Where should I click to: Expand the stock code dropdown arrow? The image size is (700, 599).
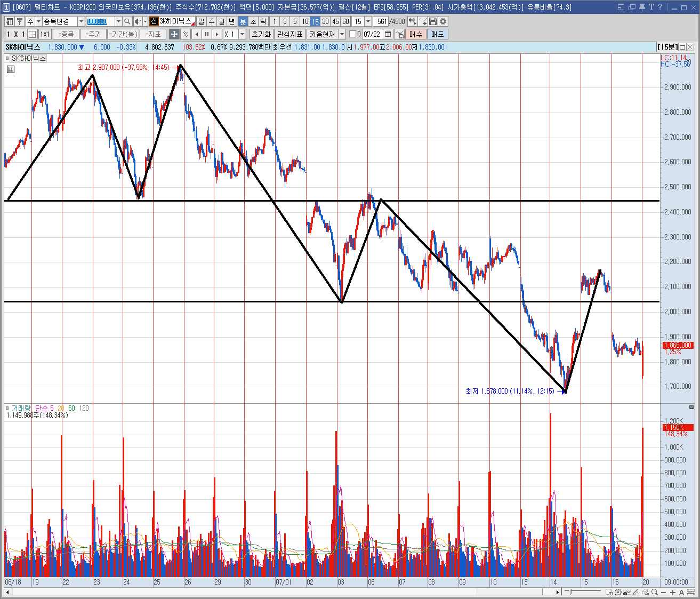pyautogui.click(x=118, y=21)
